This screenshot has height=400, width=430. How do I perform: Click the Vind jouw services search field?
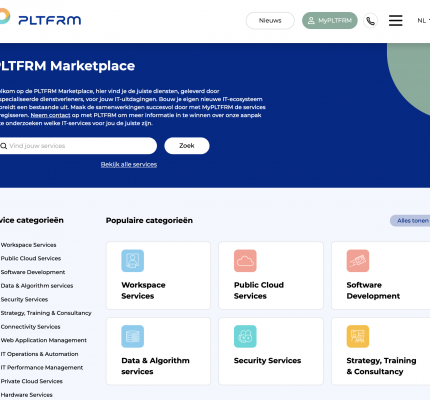(78, 146)
